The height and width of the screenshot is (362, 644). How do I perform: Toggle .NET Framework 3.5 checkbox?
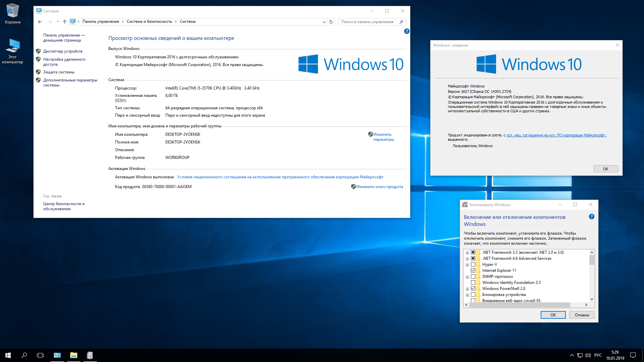pos(473,252)
